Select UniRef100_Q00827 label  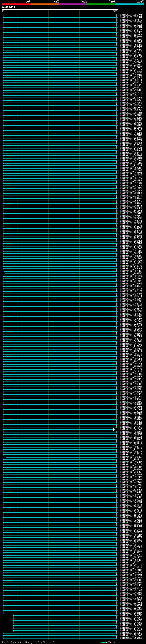pos(131,572)
